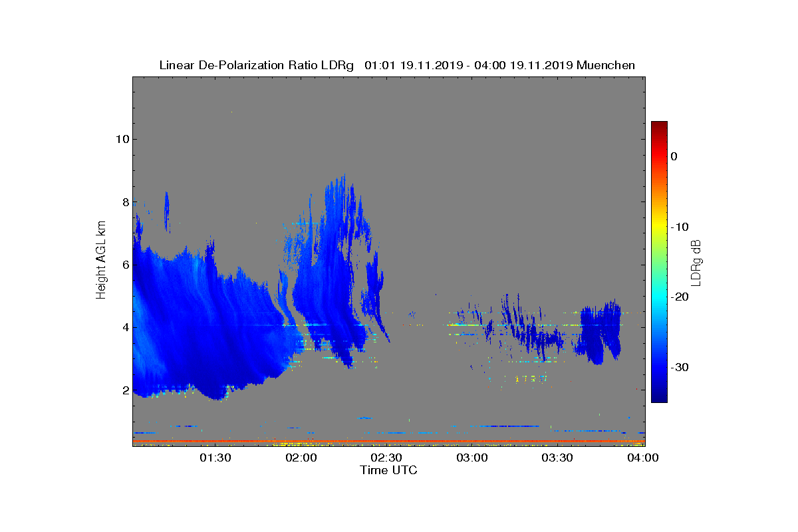Click the height tick label 10
The width and height of the screenshot is (798, 532).
[122, 139]
